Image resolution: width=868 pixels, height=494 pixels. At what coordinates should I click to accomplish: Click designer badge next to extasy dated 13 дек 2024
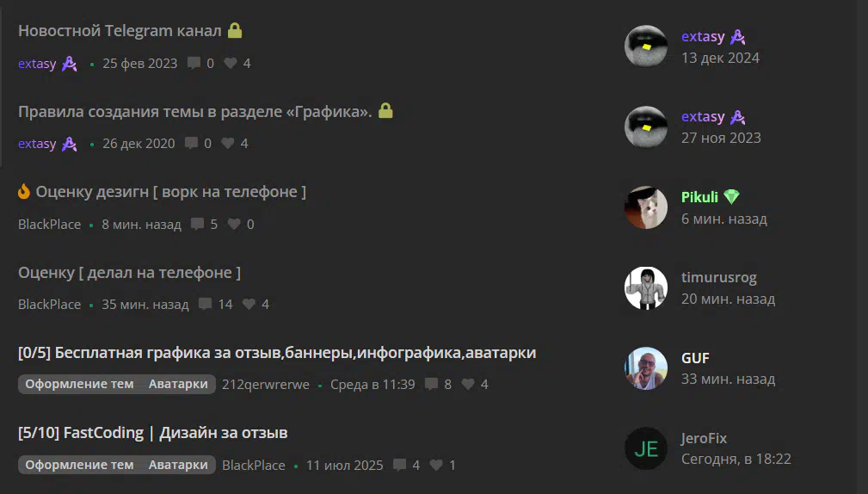[x=737, y=36]
